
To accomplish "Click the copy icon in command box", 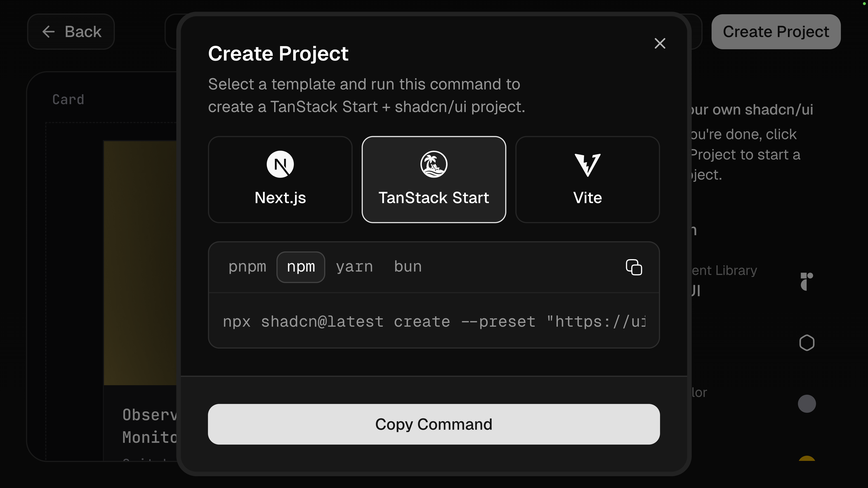I will [634, 267].
